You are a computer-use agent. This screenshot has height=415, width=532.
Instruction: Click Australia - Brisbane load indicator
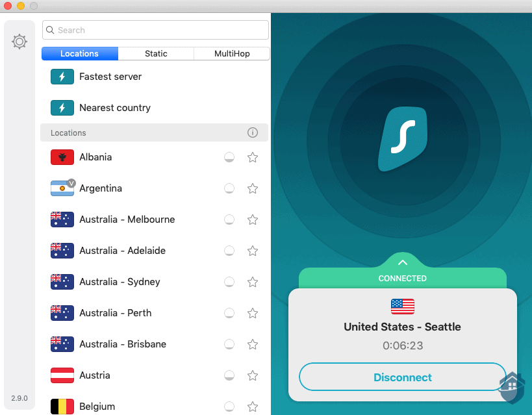(x=229, y=344)
